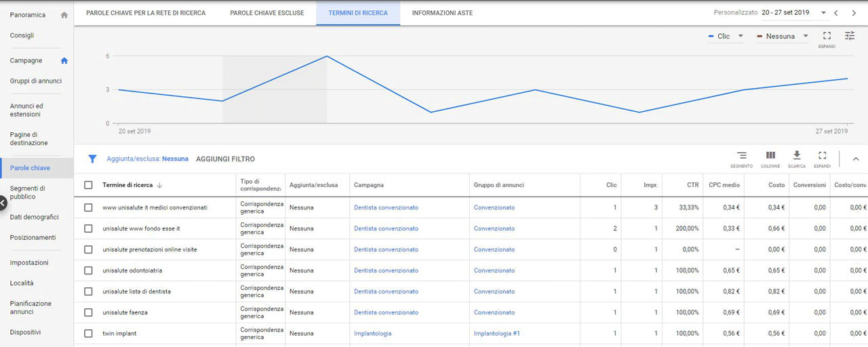Click the blue filter funnel icon
The width and height of the screenshot is (868, 347).
(92, 159)
